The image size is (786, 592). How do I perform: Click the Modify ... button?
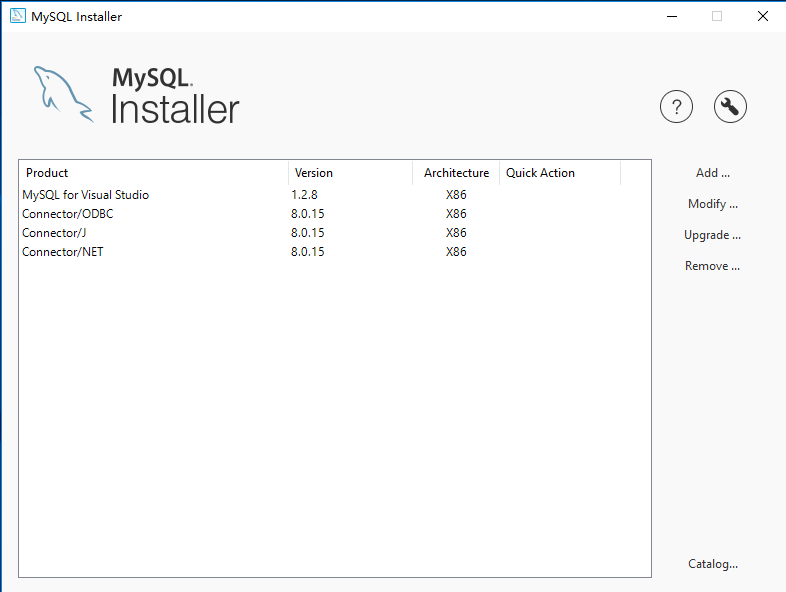pyautogui.click(x=712, y=204)
